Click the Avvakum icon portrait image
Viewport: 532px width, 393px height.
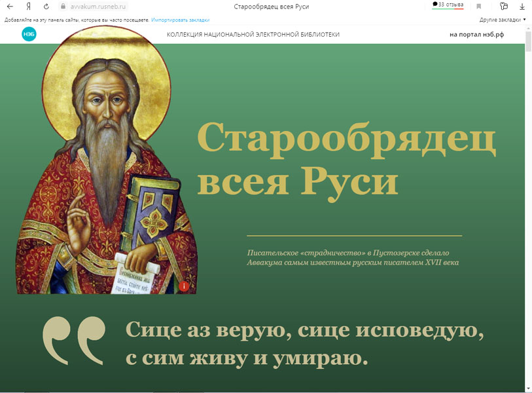click(x=105, y=164)
